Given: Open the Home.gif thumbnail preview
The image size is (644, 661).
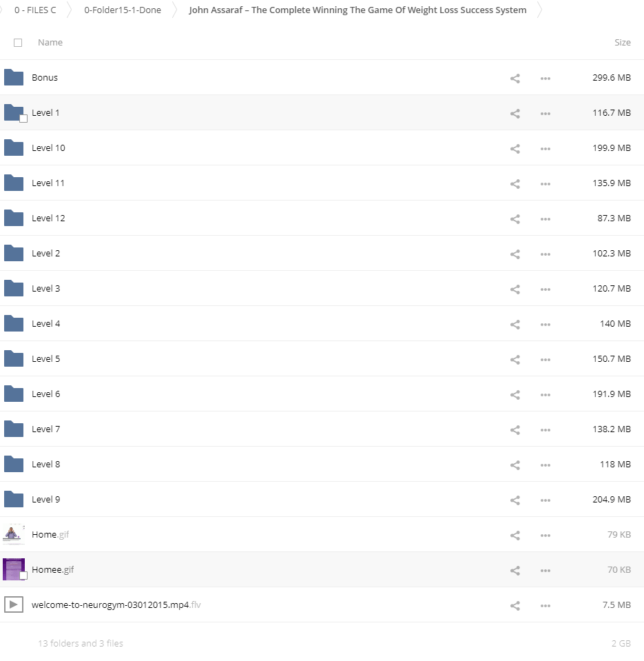Looking at the screenshot, I should pyautogui.click(x=14, y=534).
